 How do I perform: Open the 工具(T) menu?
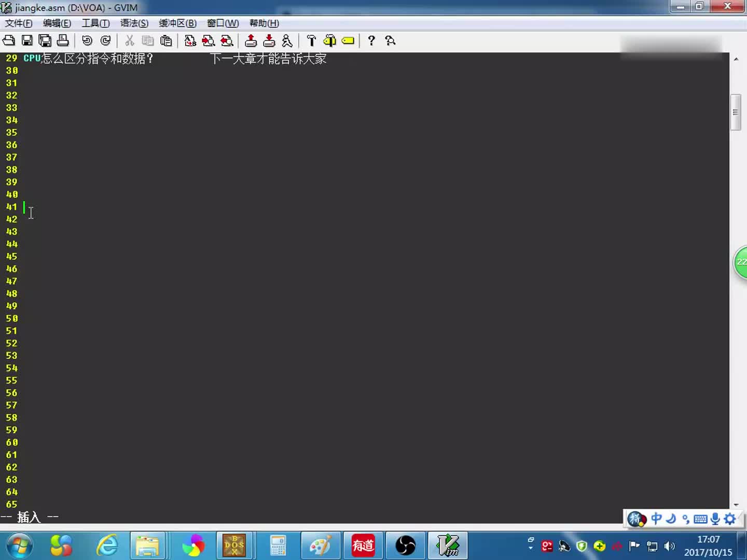[95, 23]
